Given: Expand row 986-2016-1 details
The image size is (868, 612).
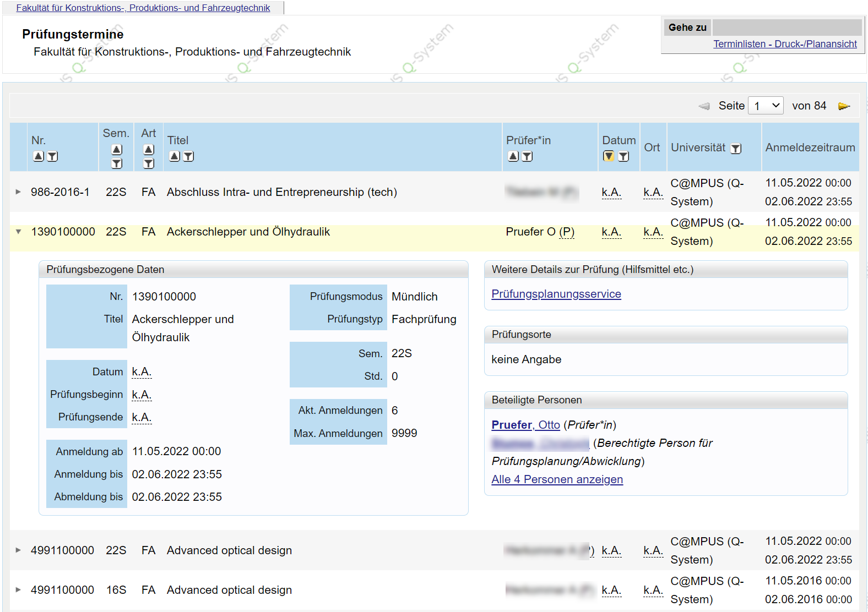Looking at the screenshot, I should [x=18, y=192].
